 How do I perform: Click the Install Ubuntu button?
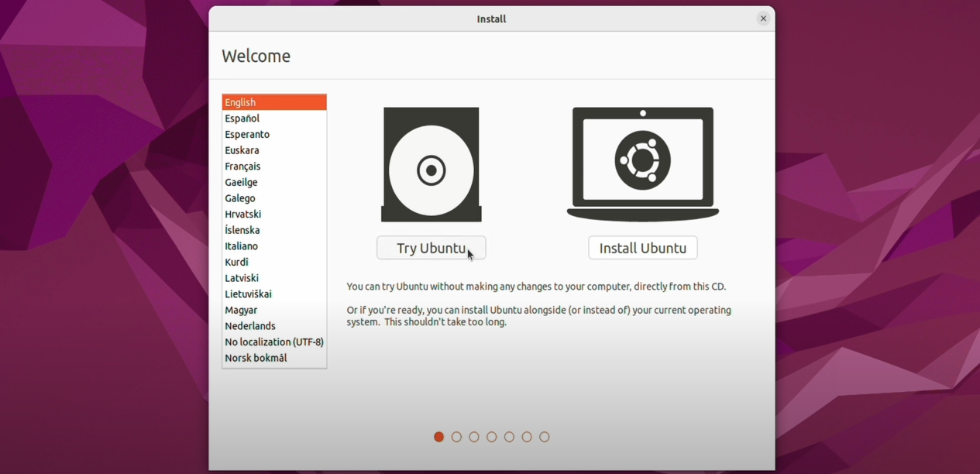[x=643, y=248]
